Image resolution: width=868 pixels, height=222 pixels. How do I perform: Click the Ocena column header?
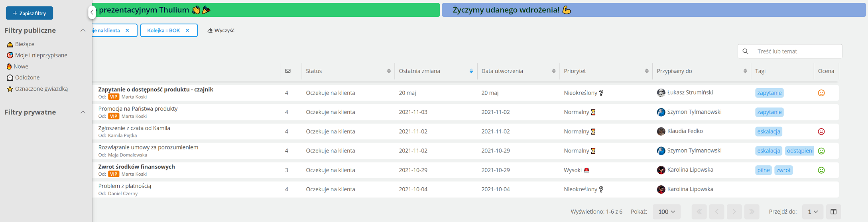[x=826, y=71]
